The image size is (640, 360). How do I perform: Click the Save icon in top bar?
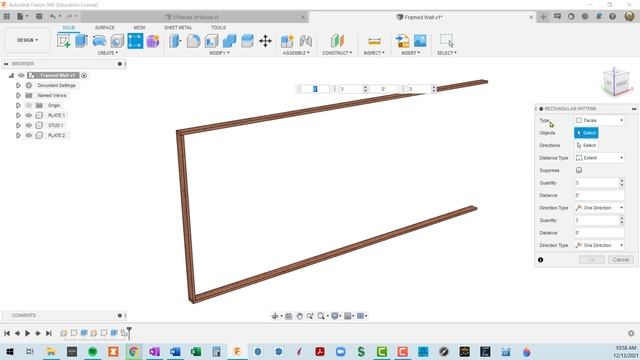click(39, 16)
